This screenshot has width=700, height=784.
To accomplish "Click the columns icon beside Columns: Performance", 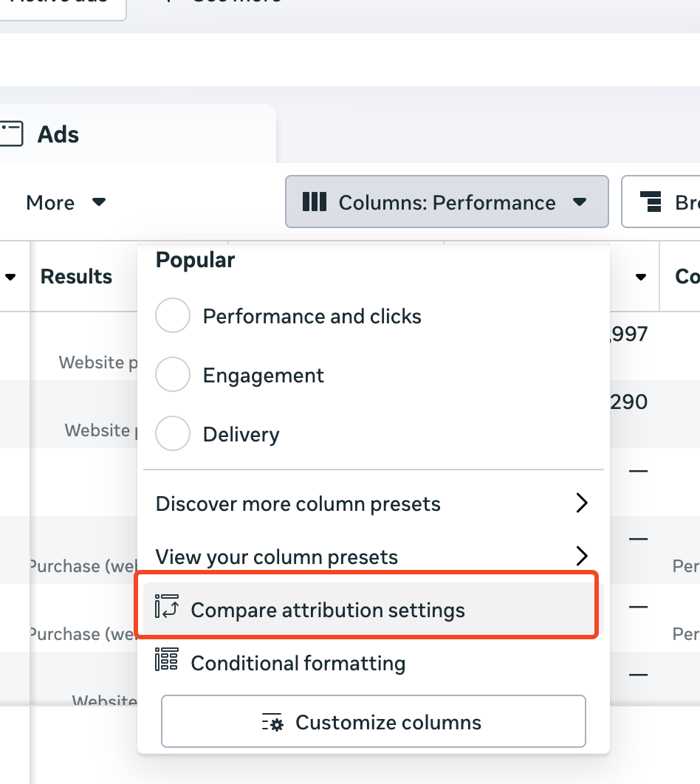I will coord(315,202).
